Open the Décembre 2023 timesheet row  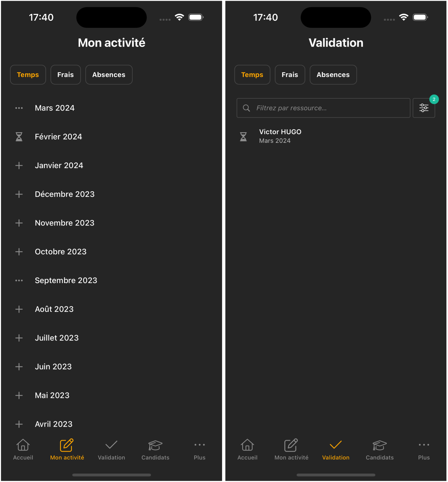pos(111,194)
